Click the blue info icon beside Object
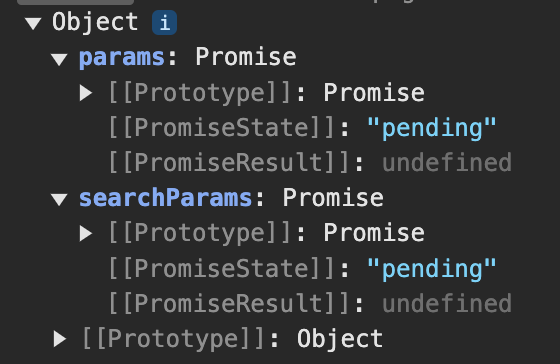 pos(164,23)
